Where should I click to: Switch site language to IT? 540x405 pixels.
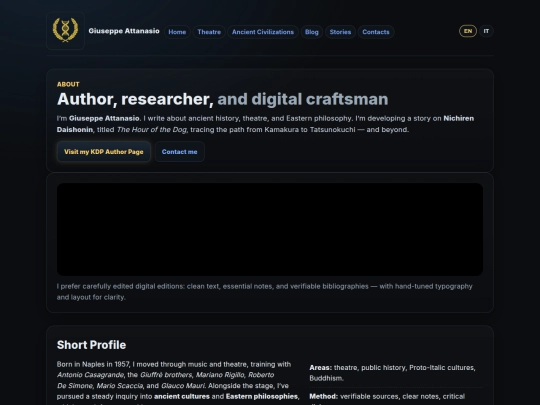[486, 31]
